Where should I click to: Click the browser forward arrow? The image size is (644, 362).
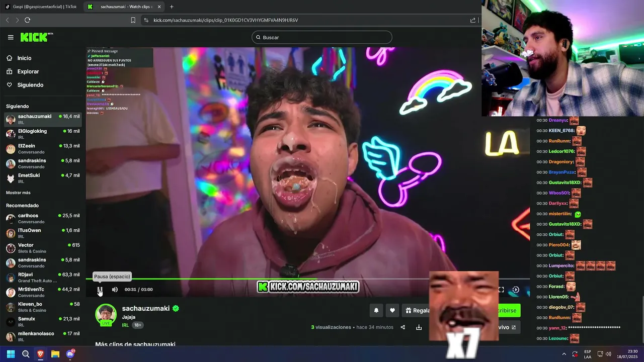coord(17,20)
